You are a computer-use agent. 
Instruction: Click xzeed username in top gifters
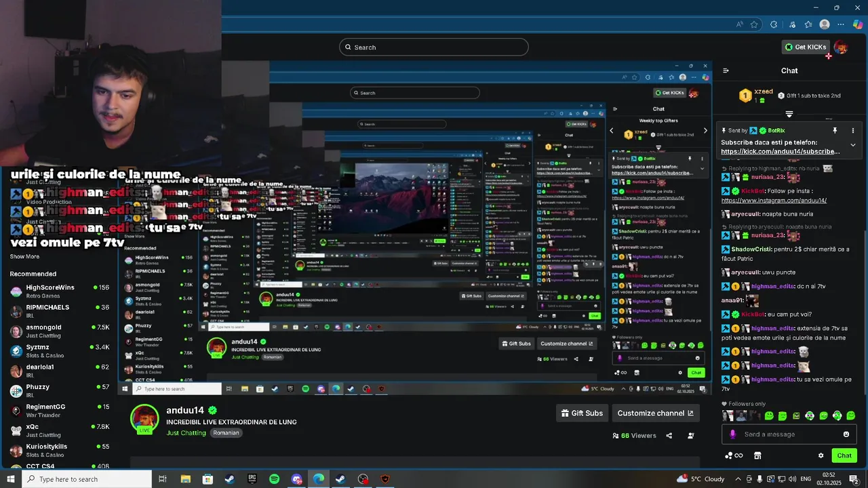[764, 91]
